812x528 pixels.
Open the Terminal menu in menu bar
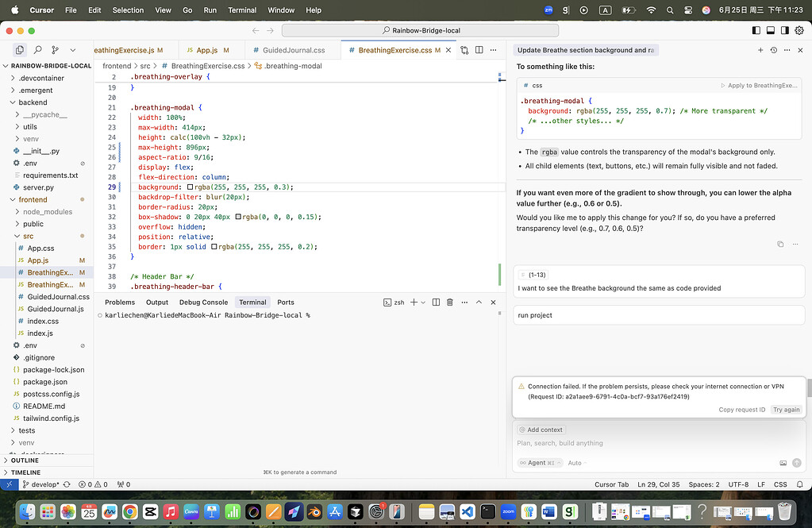[242, 10]
